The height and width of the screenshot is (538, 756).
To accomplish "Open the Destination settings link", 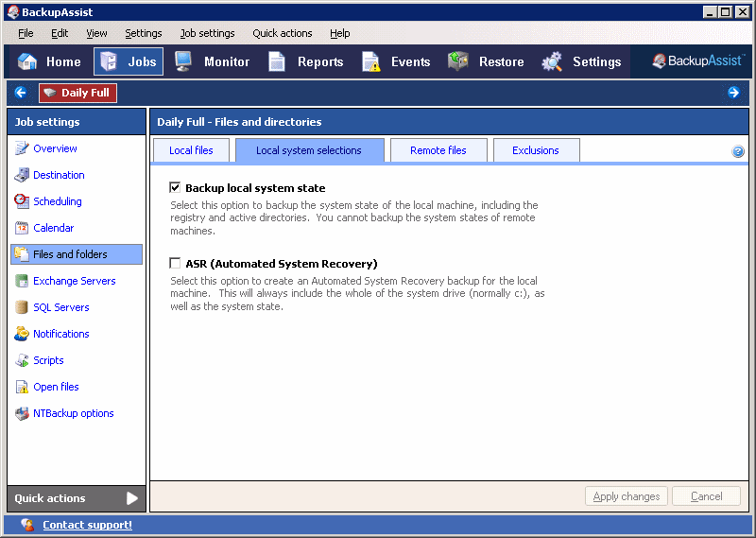I will point(59,175).
